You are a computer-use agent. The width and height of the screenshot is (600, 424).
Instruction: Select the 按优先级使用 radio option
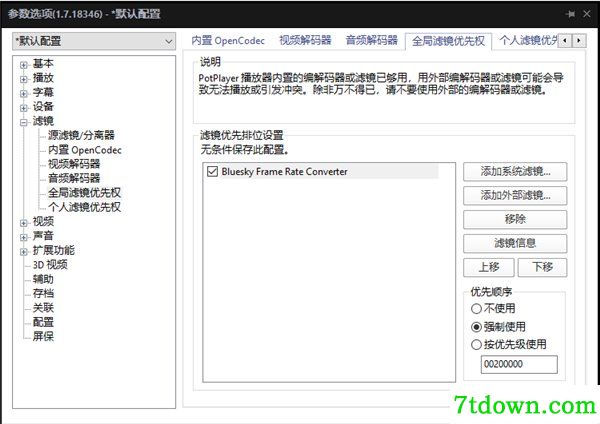pyautogui.click(x=509, y=344)
